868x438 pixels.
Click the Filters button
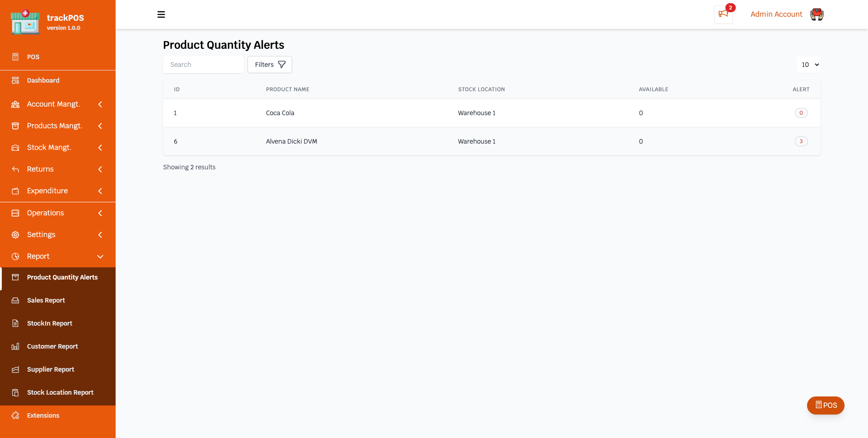pyautogui.click(x=270, y=65)
